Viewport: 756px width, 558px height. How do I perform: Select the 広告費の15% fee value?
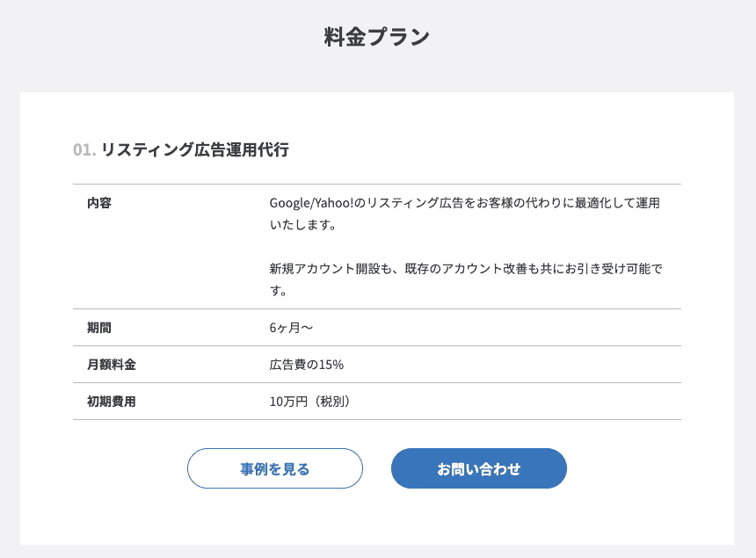[x=307, y=365]
